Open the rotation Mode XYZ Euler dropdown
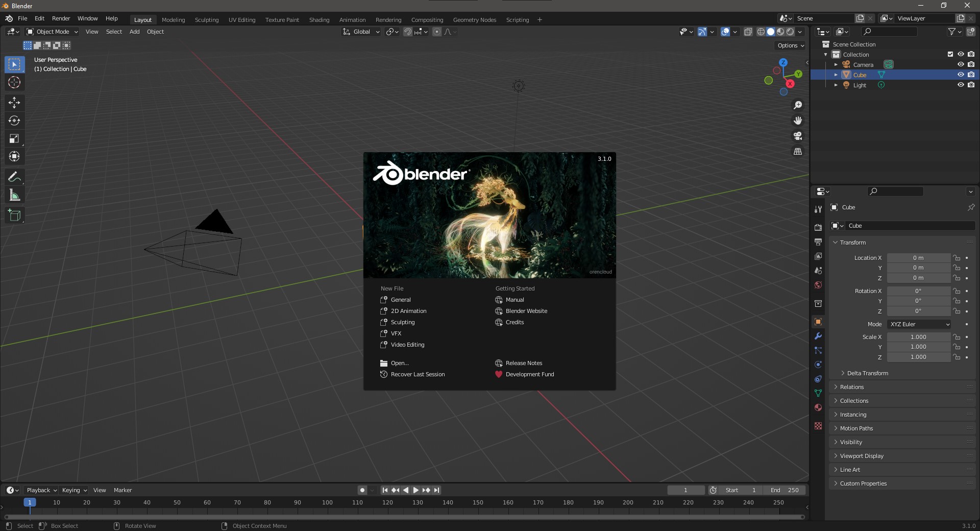Viewport: 980px width, 531px height. pos(919,324)
